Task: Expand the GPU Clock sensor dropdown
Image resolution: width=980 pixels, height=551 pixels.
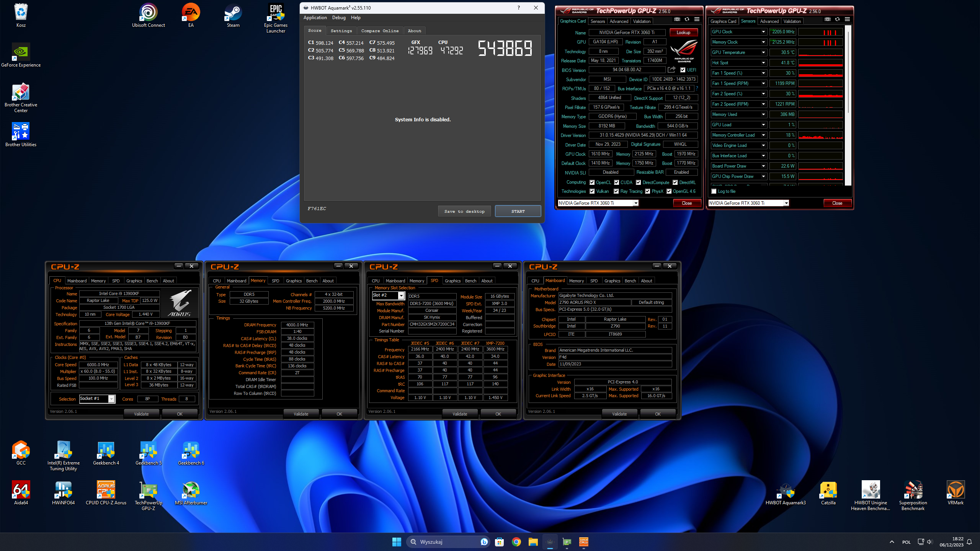Action: [763, 32]
